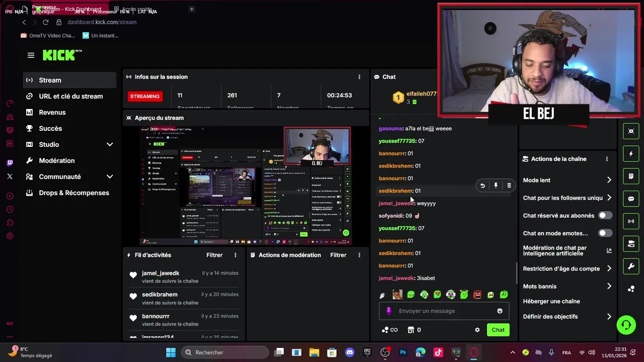
Task: Open the Kick hamburger menu
Action: click(x=31, y=55)
